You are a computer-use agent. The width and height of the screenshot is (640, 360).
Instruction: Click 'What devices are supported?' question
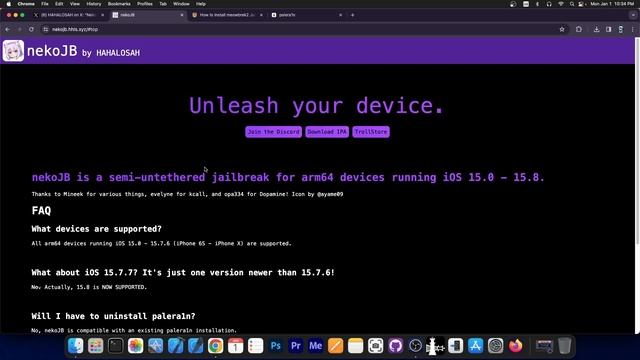point(96,229)
